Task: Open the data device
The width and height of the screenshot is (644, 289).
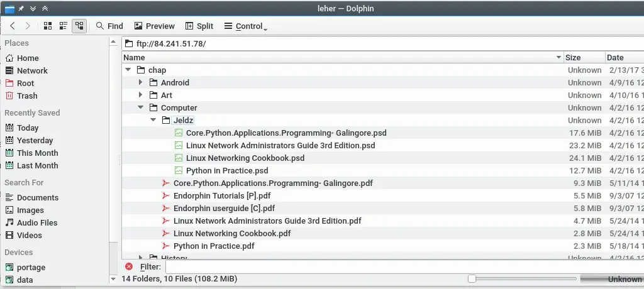Action: pos(25,280)
